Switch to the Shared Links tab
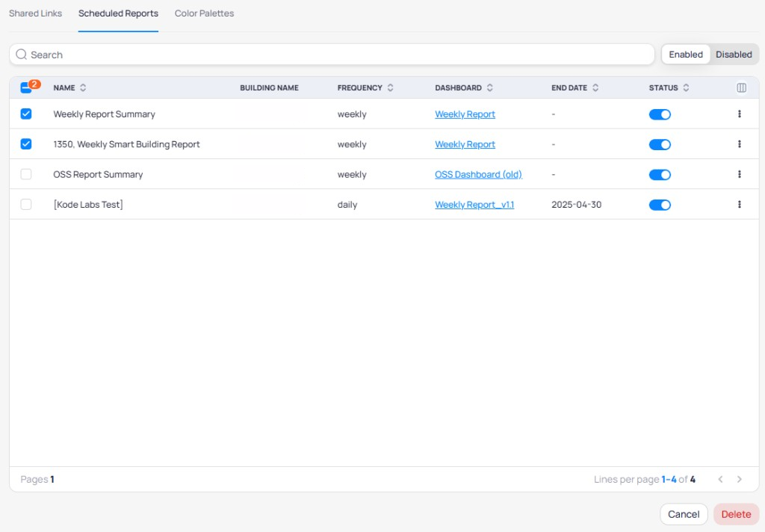This screenshot has width=765, height=532. tap(35, 13)
